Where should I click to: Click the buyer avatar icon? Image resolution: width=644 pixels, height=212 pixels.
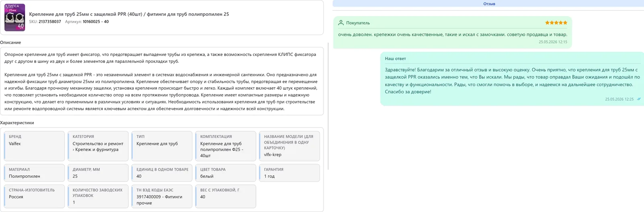(x=341, y=23)
